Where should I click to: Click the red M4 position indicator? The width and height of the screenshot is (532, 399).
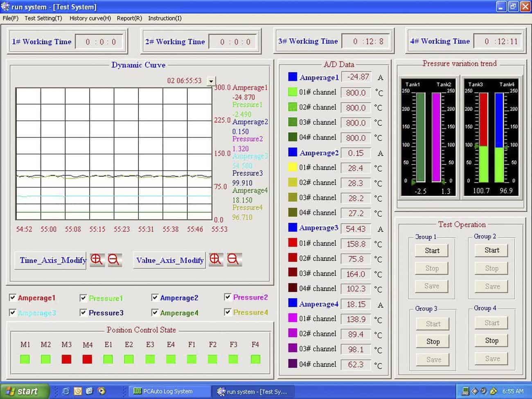(87, 359)
